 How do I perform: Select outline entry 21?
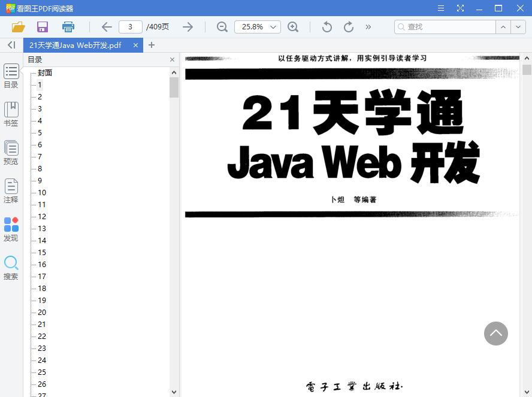tap(42, 324)
